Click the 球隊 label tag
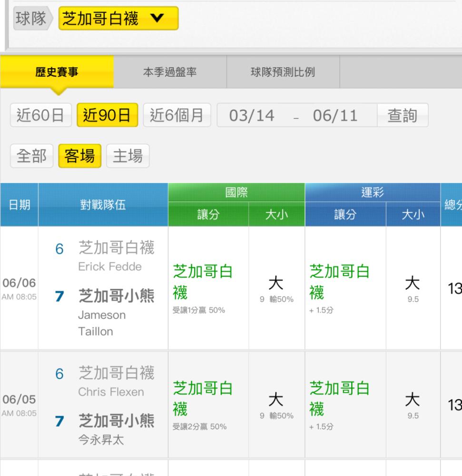 click(x=31, y=18)
